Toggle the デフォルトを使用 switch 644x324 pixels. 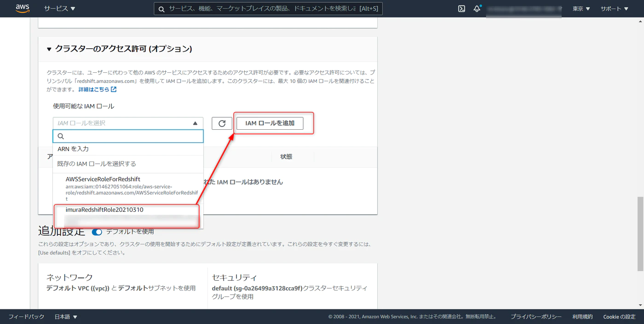[x=97, y=232]
